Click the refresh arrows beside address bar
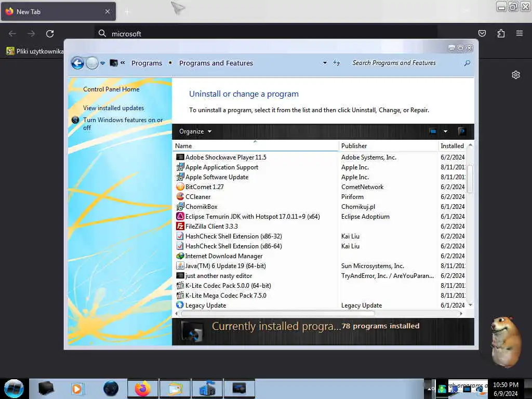Image resolution: width=532 pixels, height=399 pixels. click(336, 63)
